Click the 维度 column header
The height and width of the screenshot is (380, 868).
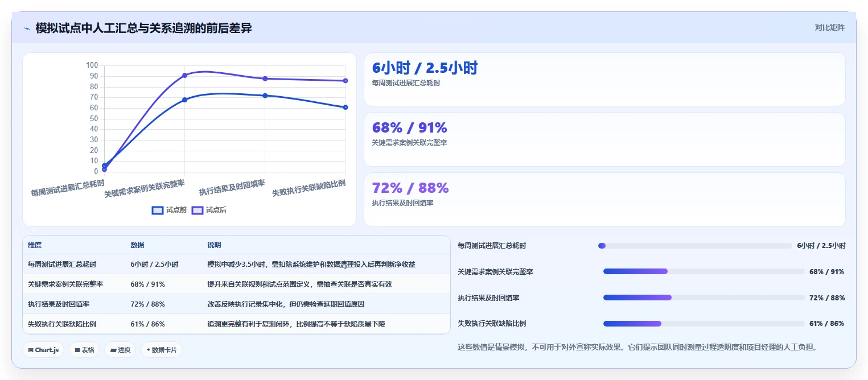(35, 245)
